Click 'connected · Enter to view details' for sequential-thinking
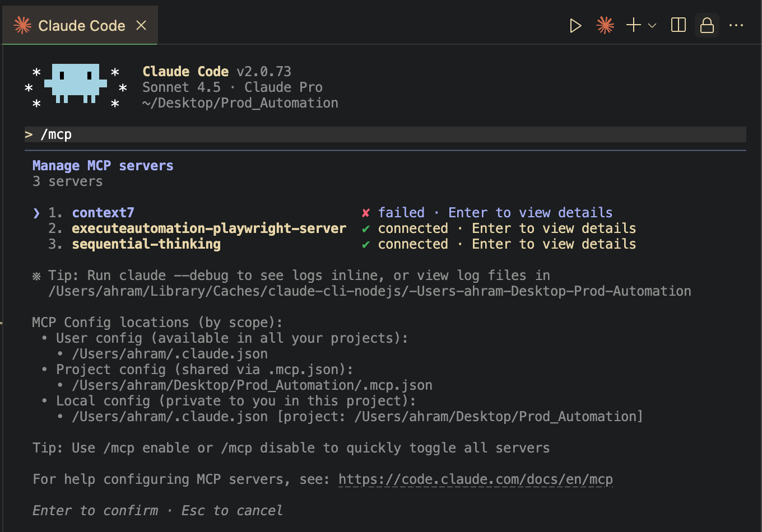This screenshot has width=762, height=532. coord(507,244)
